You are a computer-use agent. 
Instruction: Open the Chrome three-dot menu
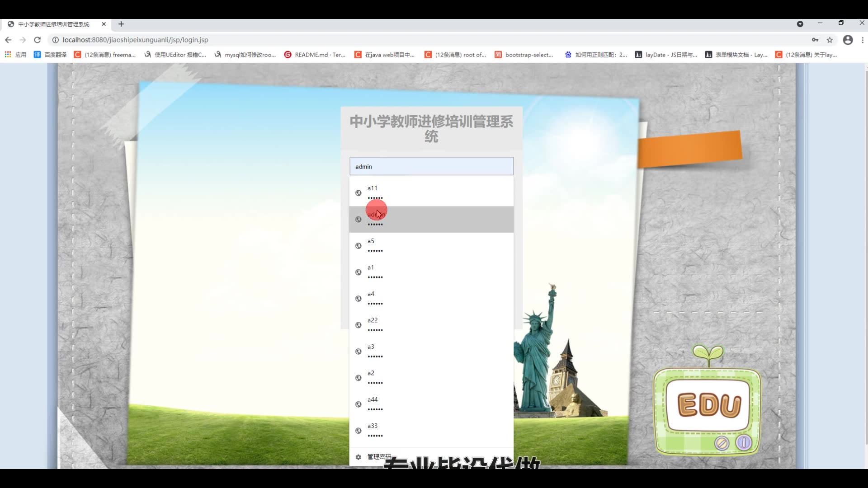tap(863, 40)
